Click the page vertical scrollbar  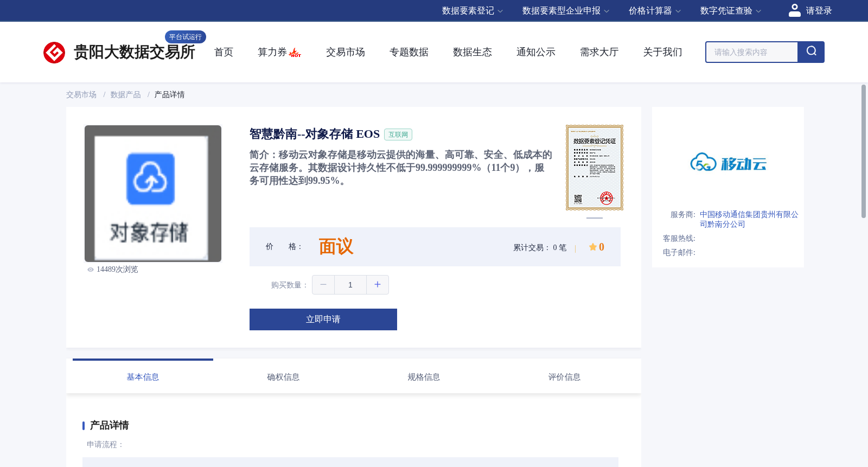[x=864, y=151]
